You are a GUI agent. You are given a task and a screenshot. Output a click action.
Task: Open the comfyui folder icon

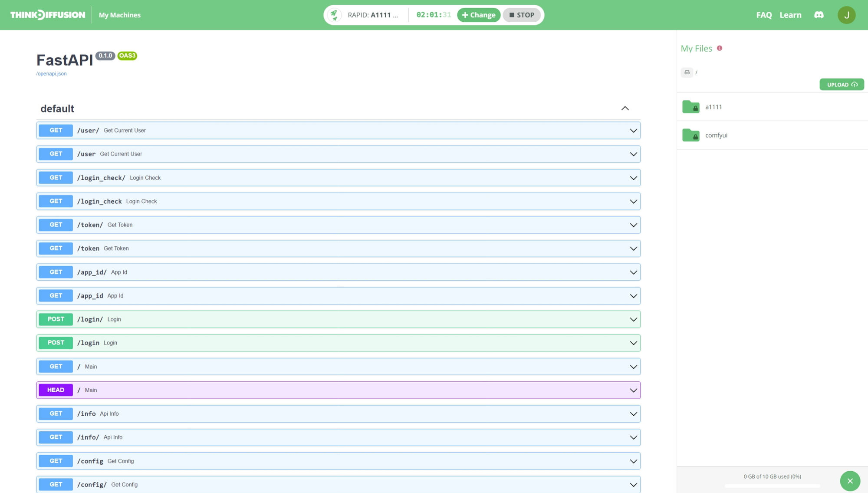[690, 135]
